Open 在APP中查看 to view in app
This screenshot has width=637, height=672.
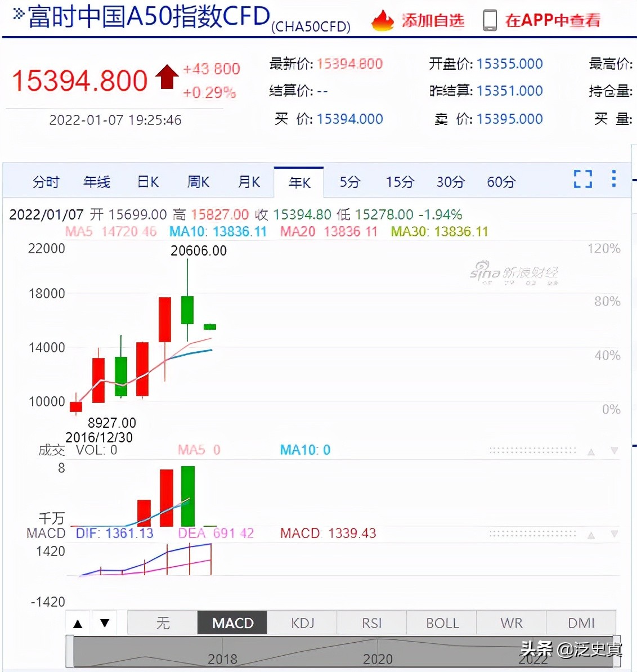point(552,20)
